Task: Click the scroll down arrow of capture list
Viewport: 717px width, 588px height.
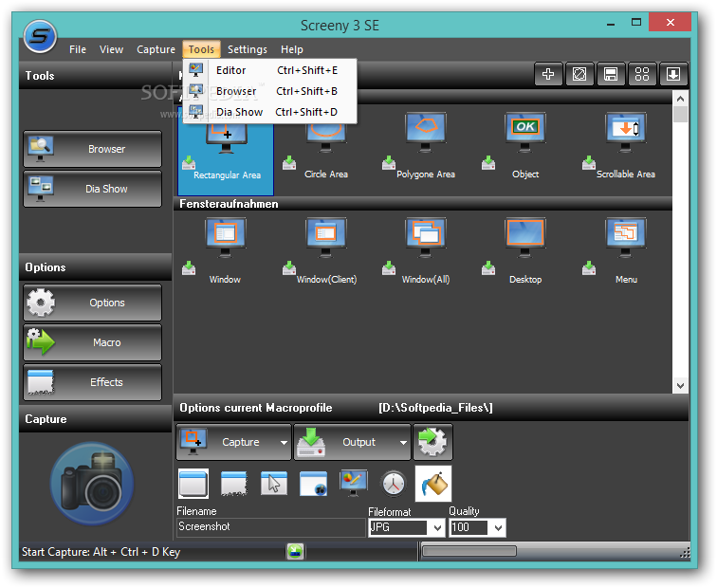Action: point(680,385)
